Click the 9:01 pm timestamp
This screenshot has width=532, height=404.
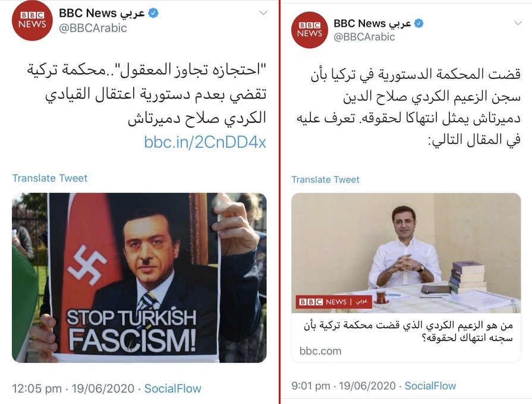tap(311, 386)
